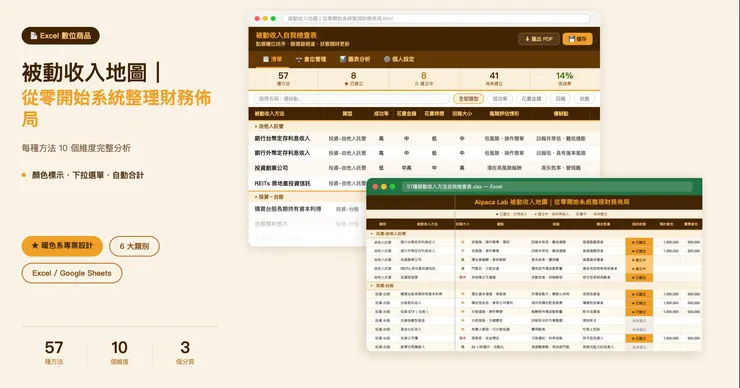The width and height of the screenshot is (740, 388).
Task: Click the browser address bar of the checklist window
Action: [x=436, y=18]
